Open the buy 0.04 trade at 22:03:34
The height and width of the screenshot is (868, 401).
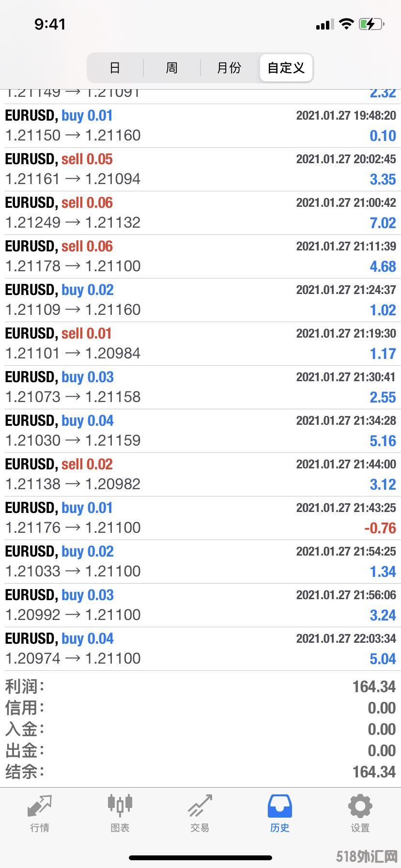point(200,649)
